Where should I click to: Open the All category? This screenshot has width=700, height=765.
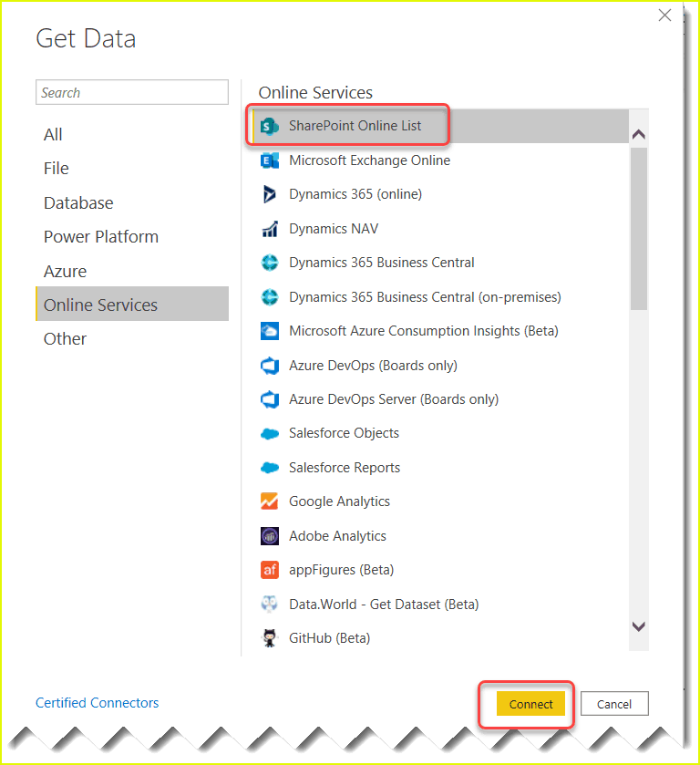132,135
